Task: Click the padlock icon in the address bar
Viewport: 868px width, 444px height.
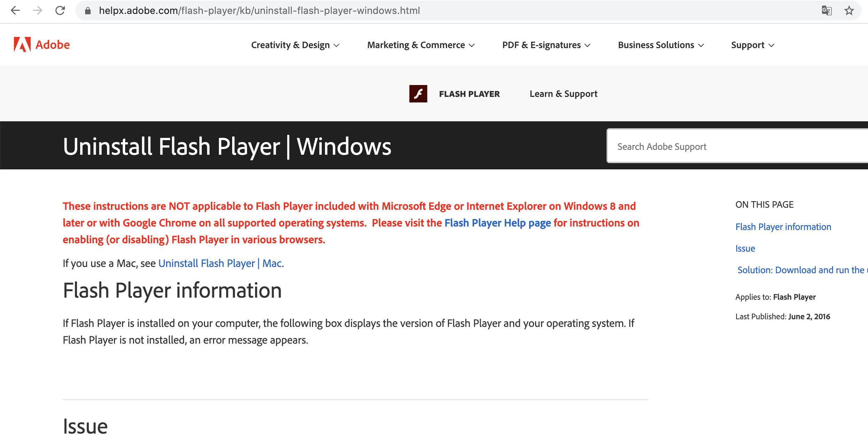Action: (87, 11)
